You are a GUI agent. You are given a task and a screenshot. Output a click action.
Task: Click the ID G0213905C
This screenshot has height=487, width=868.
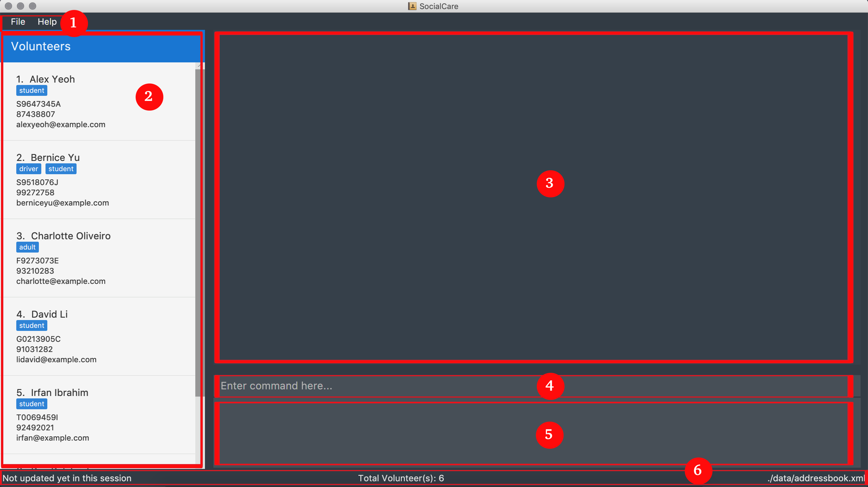pos(38,339)
